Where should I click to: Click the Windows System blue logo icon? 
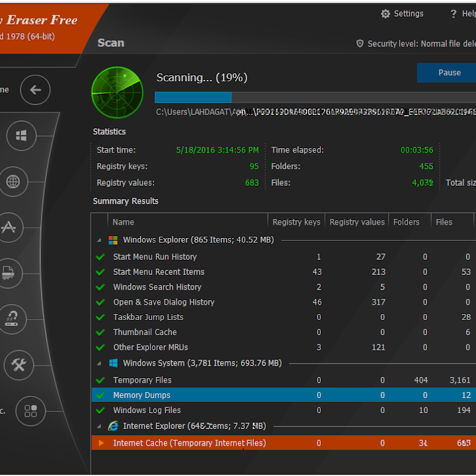113,364
